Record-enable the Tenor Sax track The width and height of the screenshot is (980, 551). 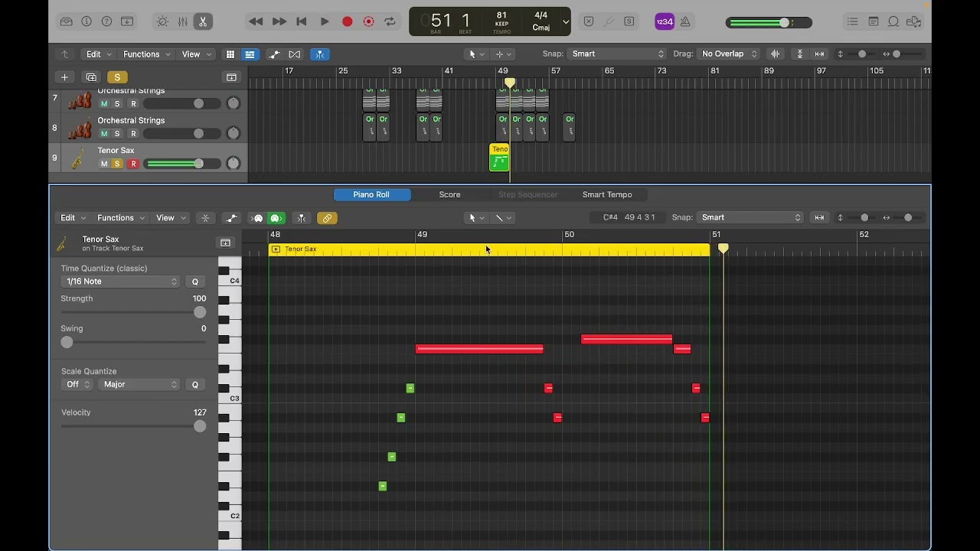[133, 164]
